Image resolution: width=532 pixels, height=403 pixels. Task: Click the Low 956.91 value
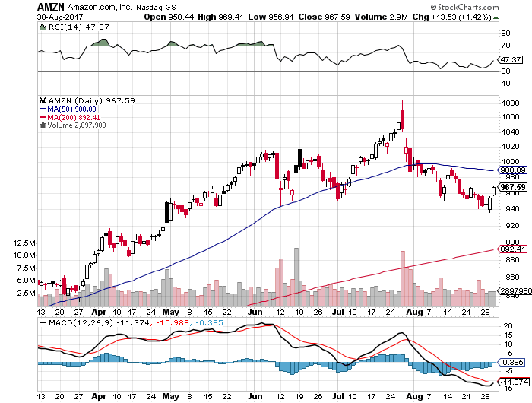point(271,17)
